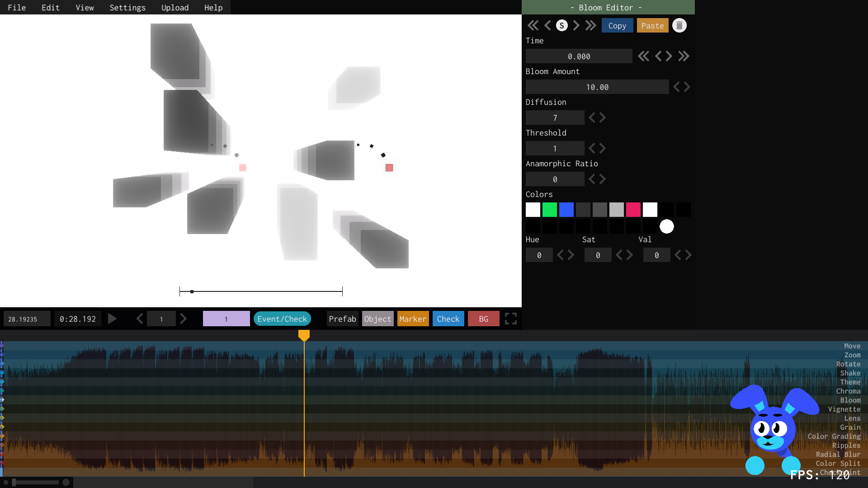
Task: Toggle the purple layer 1 button
Action: (226, 319)
